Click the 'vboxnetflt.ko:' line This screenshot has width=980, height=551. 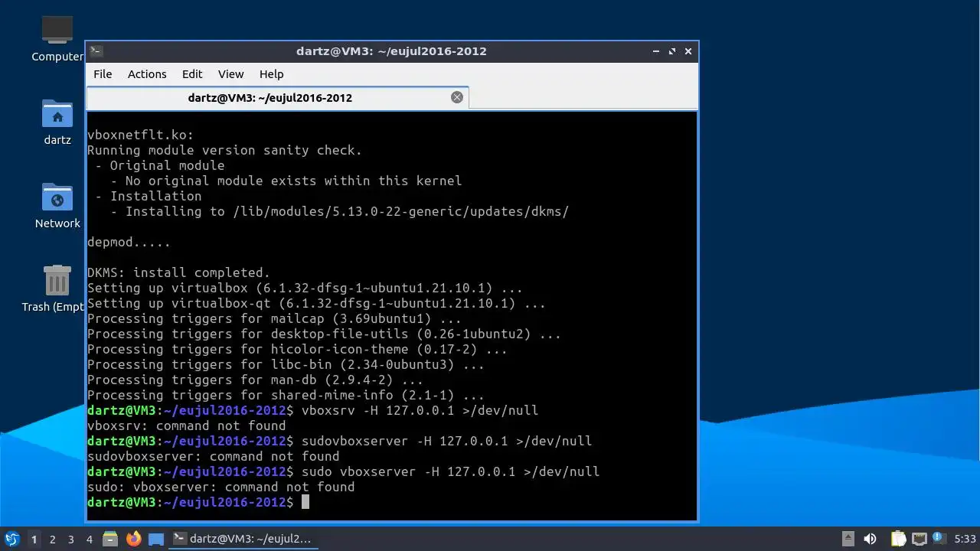141,135
